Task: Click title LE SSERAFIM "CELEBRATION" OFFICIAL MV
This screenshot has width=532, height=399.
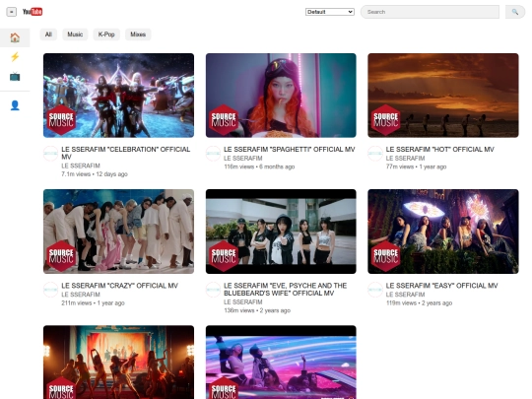Action: tap(125, 153)
